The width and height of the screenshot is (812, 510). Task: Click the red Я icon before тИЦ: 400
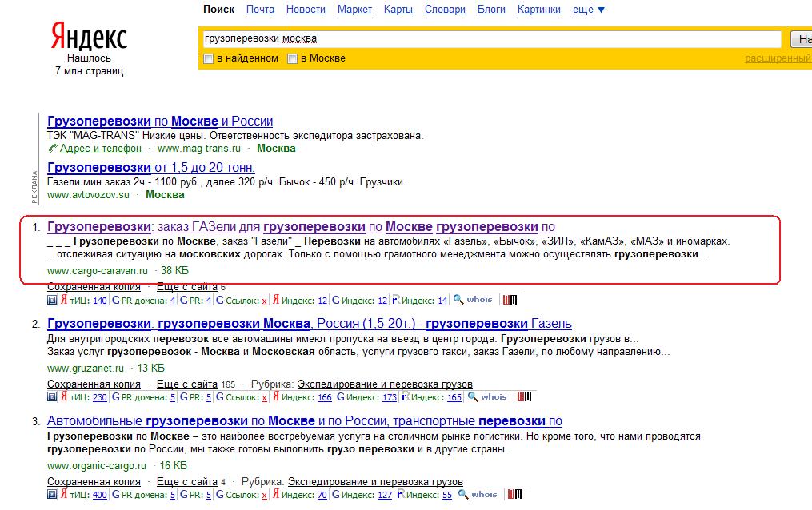pyautogui.click(x=64, y=494)
